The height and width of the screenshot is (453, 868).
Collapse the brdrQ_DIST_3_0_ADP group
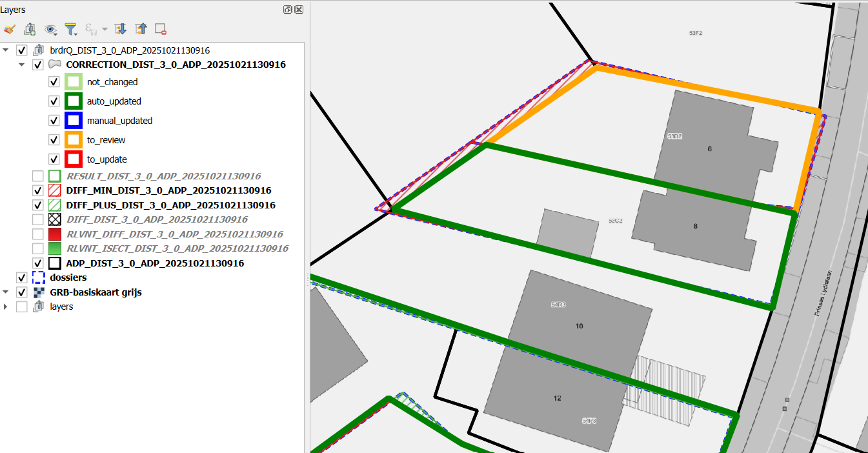click(x=6, y=50)
